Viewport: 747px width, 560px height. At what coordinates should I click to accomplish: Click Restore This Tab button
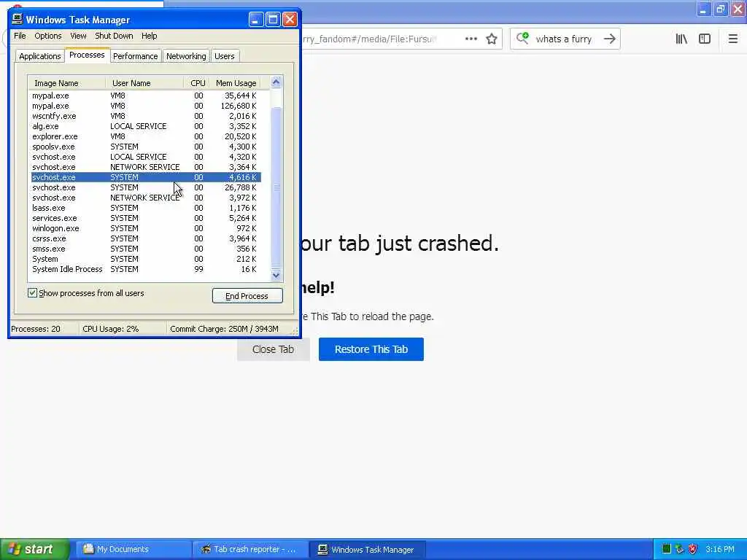pyautogui.click(x=371, y=349)
